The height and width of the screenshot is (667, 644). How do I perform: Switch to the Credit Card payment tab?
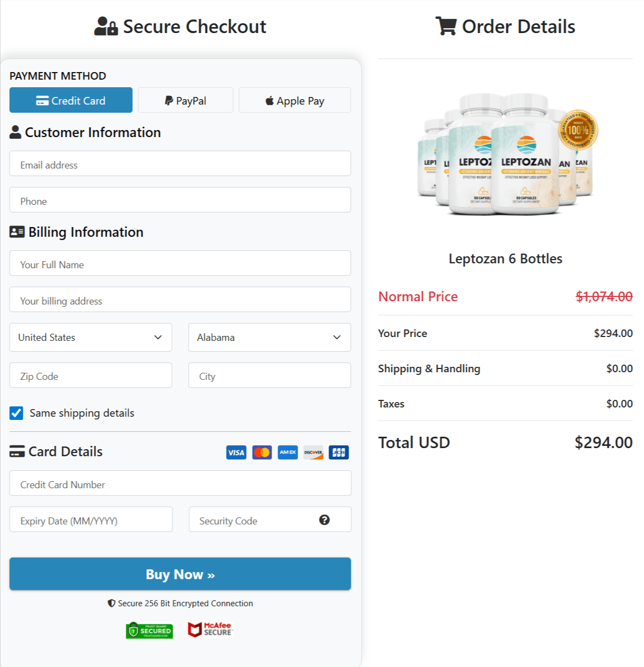(70, 100)
